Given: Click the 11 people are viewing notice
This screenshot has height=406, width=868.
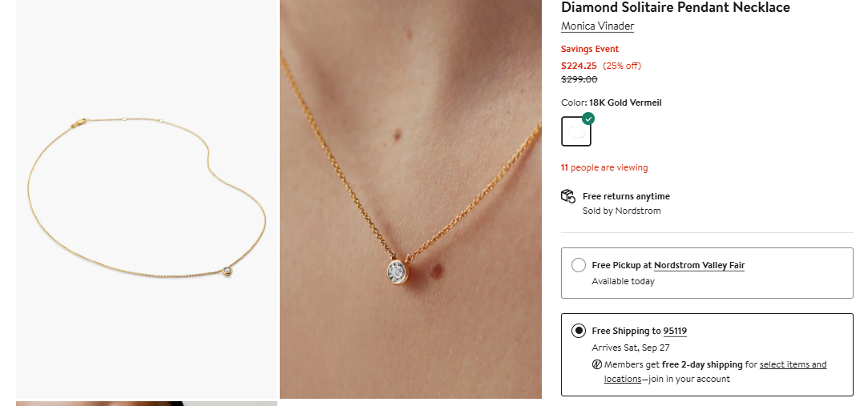Looking at the screenshot, I should [604, 168].
